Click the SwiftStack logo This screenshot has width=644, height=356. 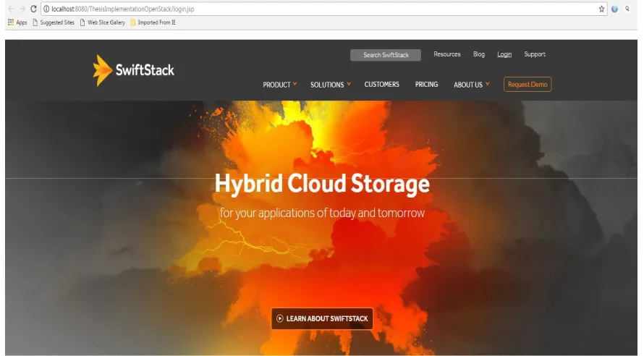pyautogui.click(x=133, y=70)
